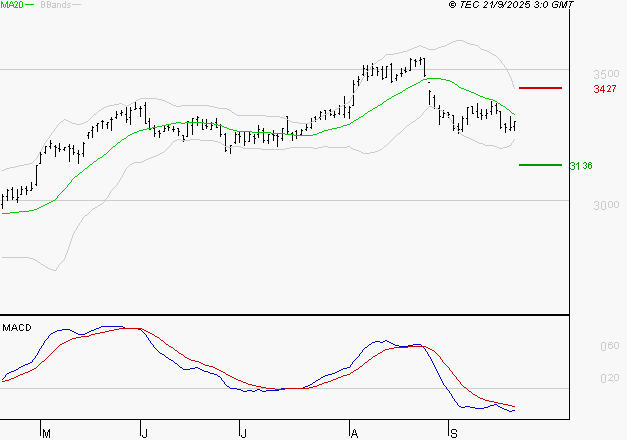Click the green support level line
Viewport: 627px width, 440px height.
click(540, 165)
